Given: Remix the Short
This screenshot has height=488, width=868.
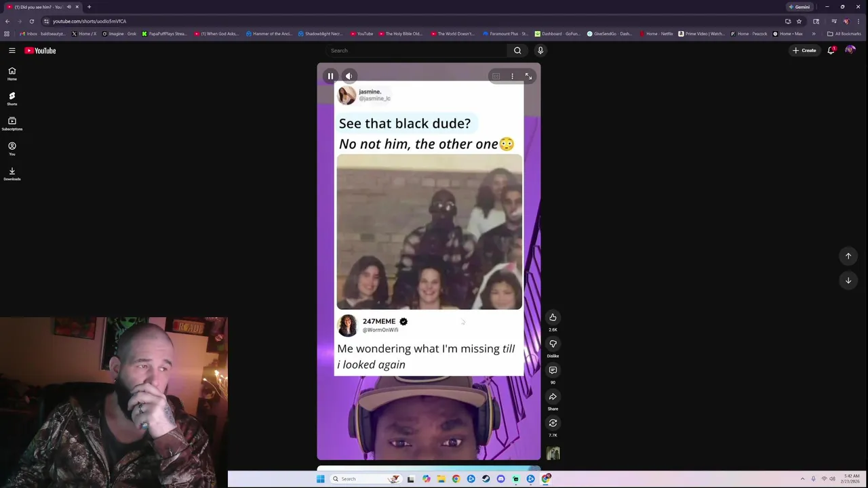Looking at the screenshot, I should (x=553, y=423).
